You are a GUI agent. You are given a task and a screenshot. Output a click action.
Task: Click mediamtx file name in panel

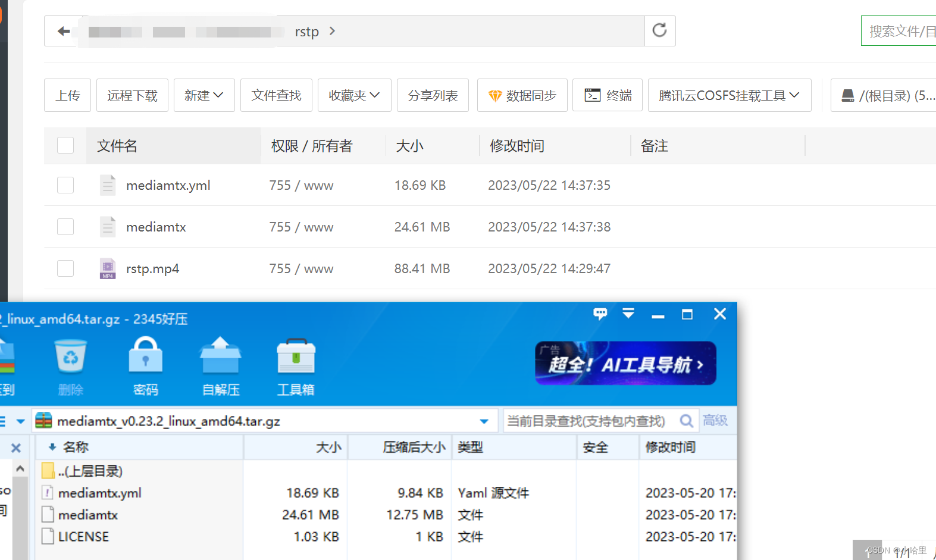tap(156, 227)
